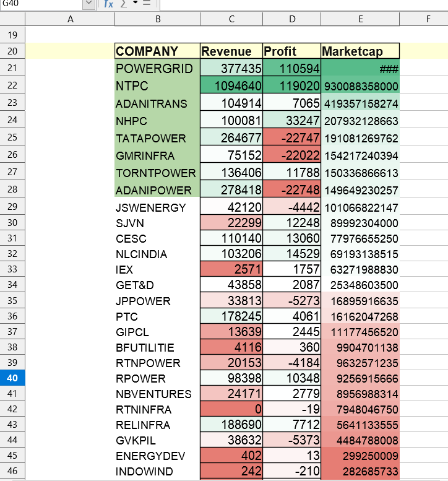Screen dimensions: 448x481
Task: Select row 46 header
Action: click(x=12, y=471)
